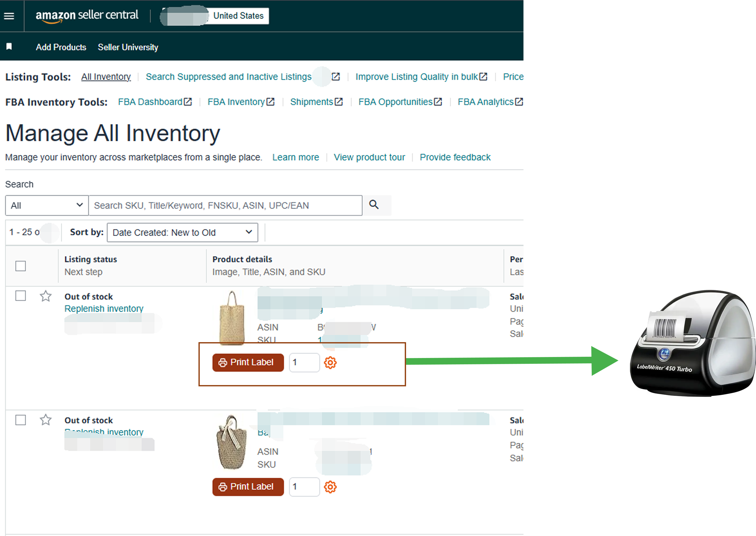Open Improve Listing Quality in bulk link
Screen dimensions: 756x536
pos(417,77)
